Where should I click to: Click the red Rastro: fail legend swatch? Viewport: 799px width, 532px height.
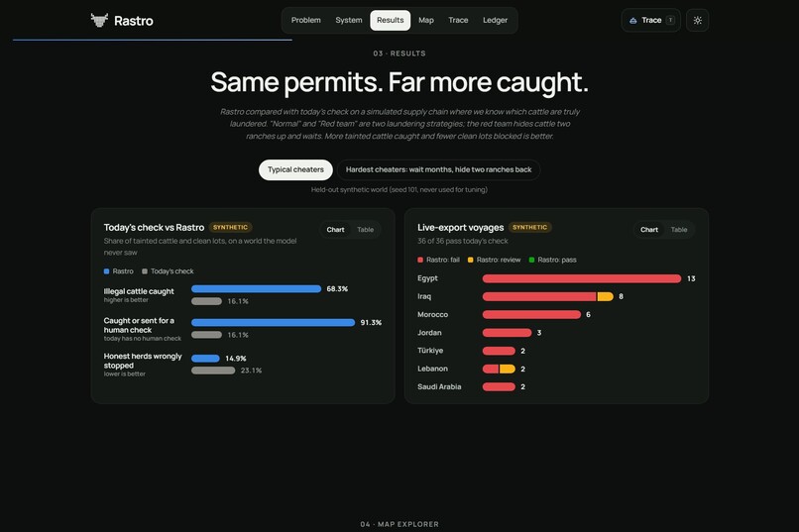coord(420,260)
